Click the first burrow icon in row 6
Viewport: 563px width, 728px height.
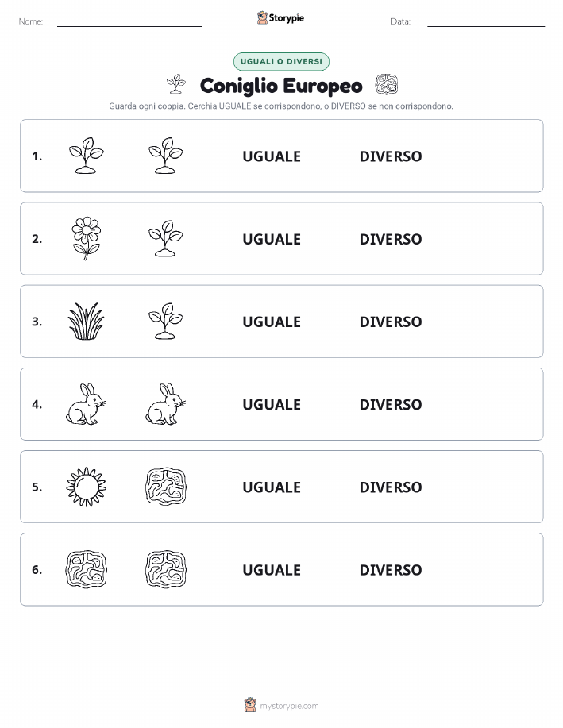pyautogui.click(x=86, y=569)
